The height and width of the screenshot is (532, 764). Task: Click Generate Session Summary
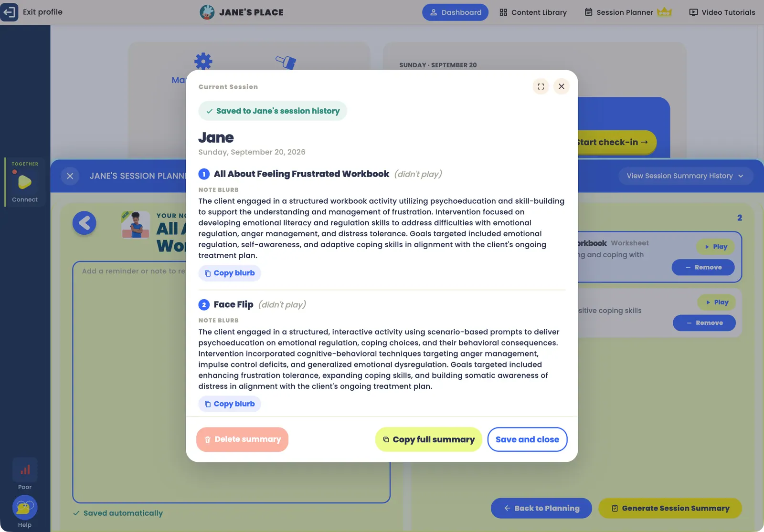pyautogui.click(x=670, y=508)
